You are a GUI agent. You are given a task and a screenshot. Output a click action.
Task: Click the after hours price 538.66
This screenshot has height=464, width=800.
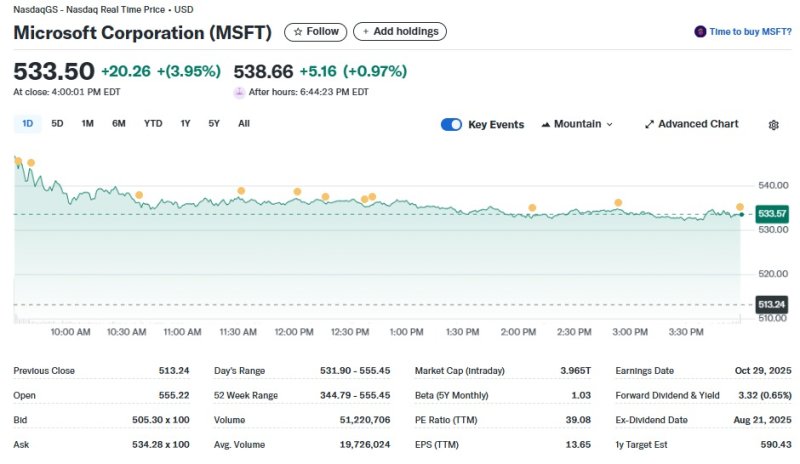click(263, 71)
